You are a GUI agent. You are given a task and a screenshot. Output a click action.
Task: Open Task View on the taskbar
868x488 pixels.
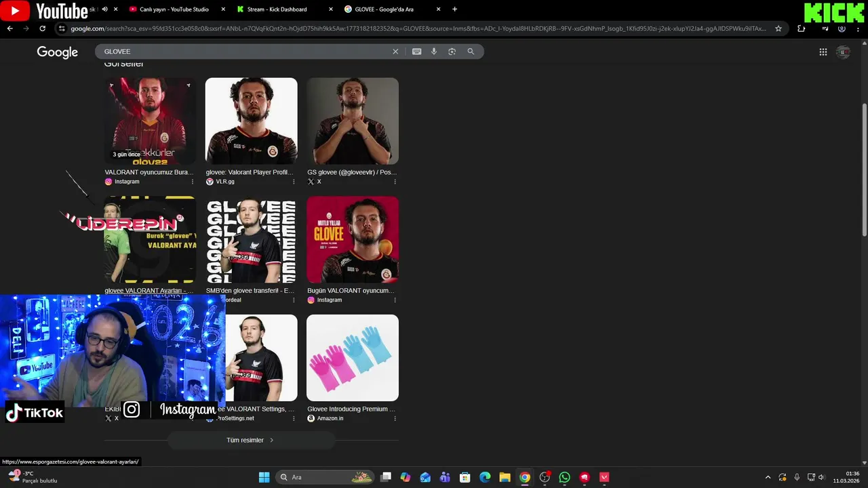pyautogui.click(x=386, y=477)
